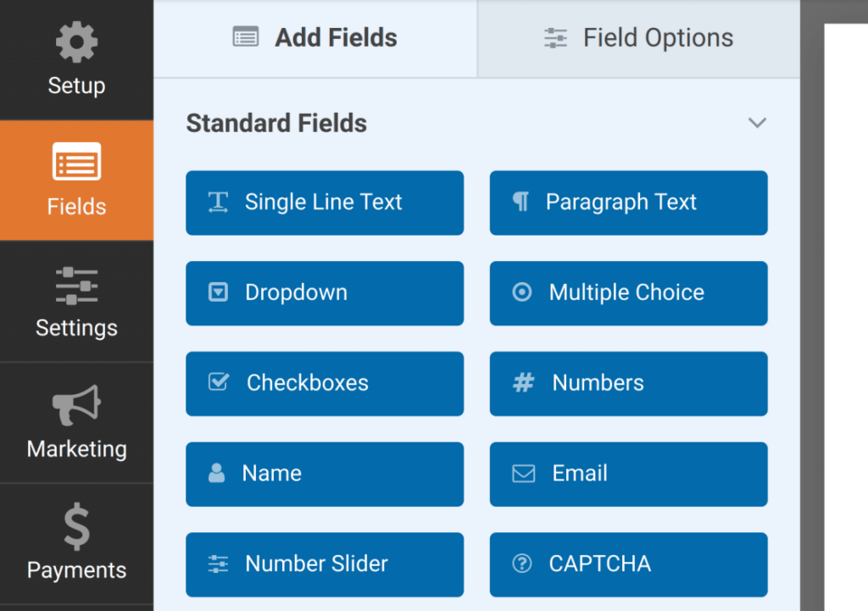Add the Number Slider field
This screenshot has width=868, height=611.
(325, 564)
